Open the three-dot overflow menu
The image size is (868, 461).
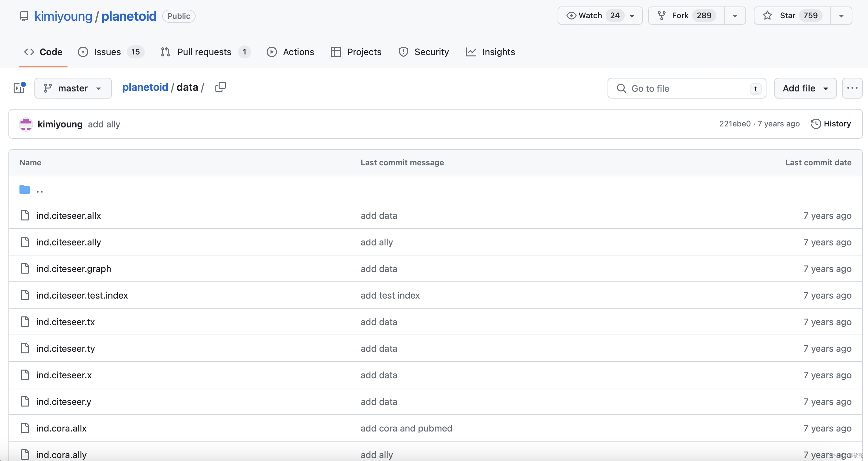point(852,89)
